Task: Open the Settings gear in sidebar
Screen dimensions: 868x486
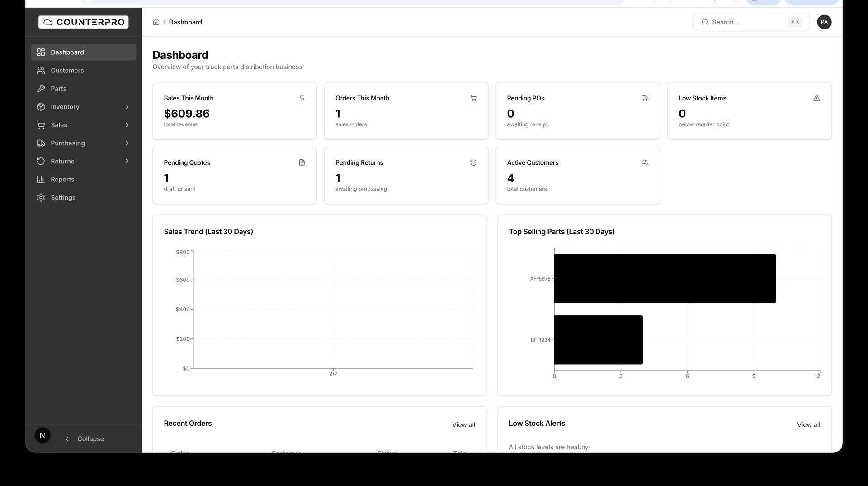Action: point(41,197)
